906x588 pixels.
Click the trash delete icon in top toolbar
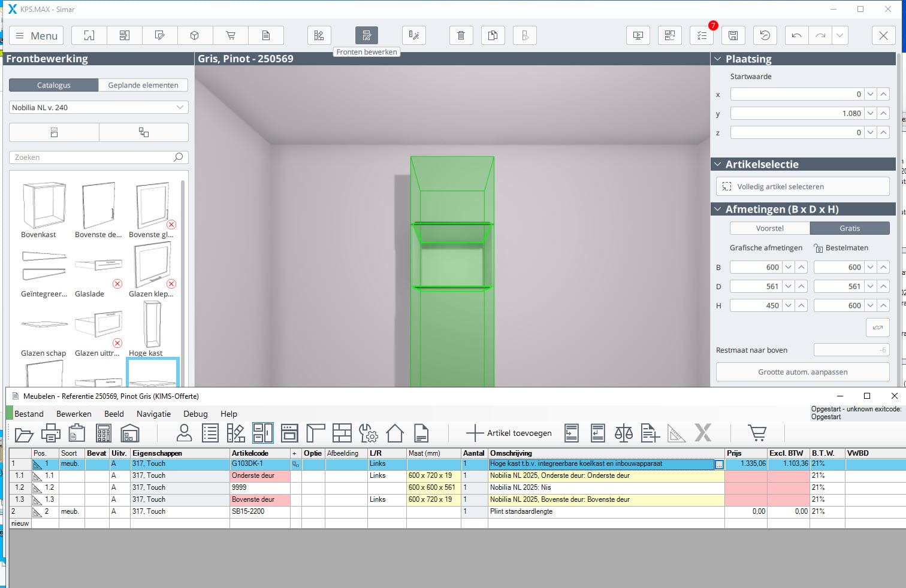click(461, 36)
